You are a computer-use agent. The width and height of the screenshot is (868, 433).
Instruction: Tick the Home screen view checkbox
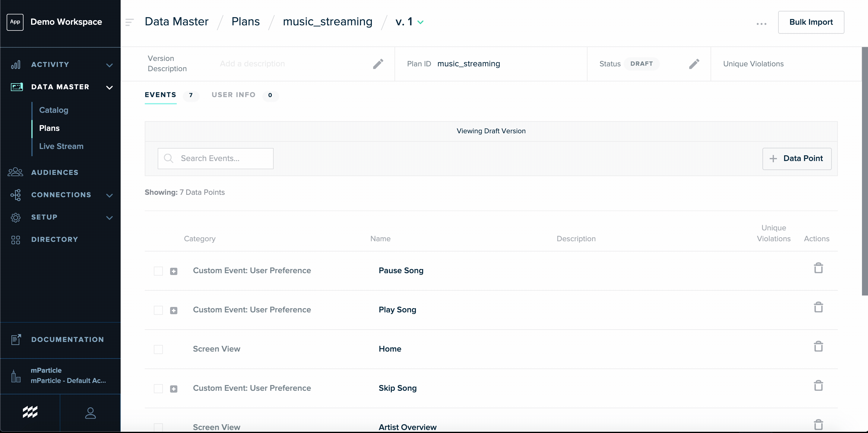click(x=158, y=349)
